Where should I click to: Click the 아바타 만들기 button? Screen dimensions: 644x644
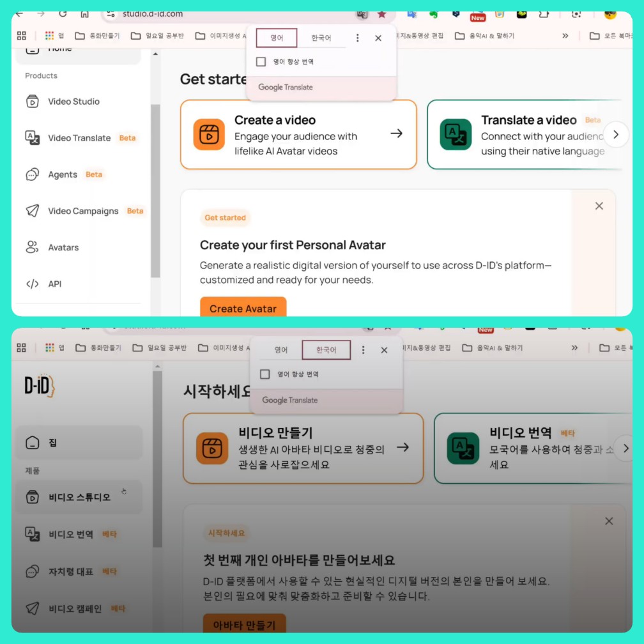[244, 624]
